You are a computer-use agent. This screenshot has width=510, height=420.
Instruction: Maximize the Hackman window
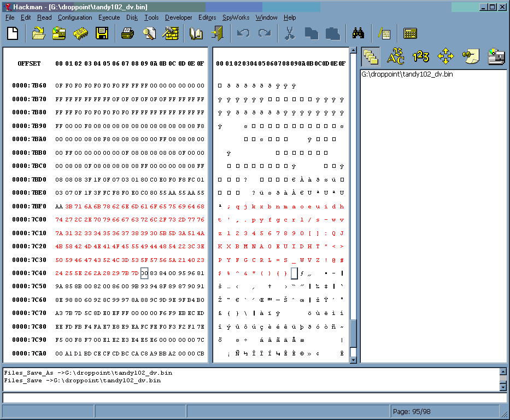click(x=492, y=7)
